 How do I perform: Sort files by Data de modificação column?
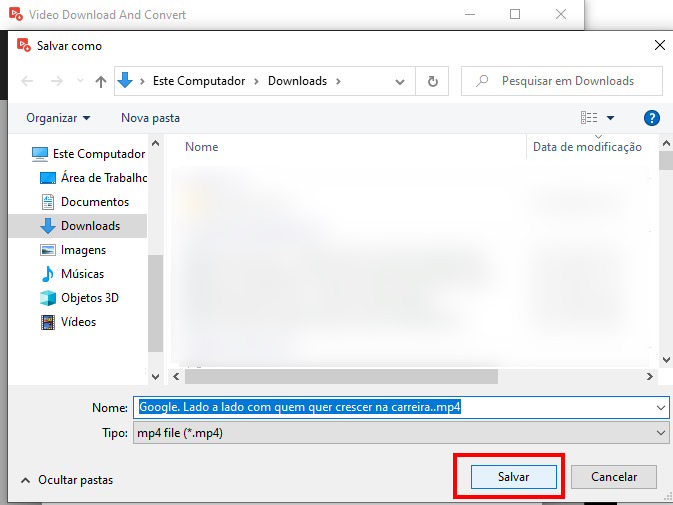tap(587, 147)
